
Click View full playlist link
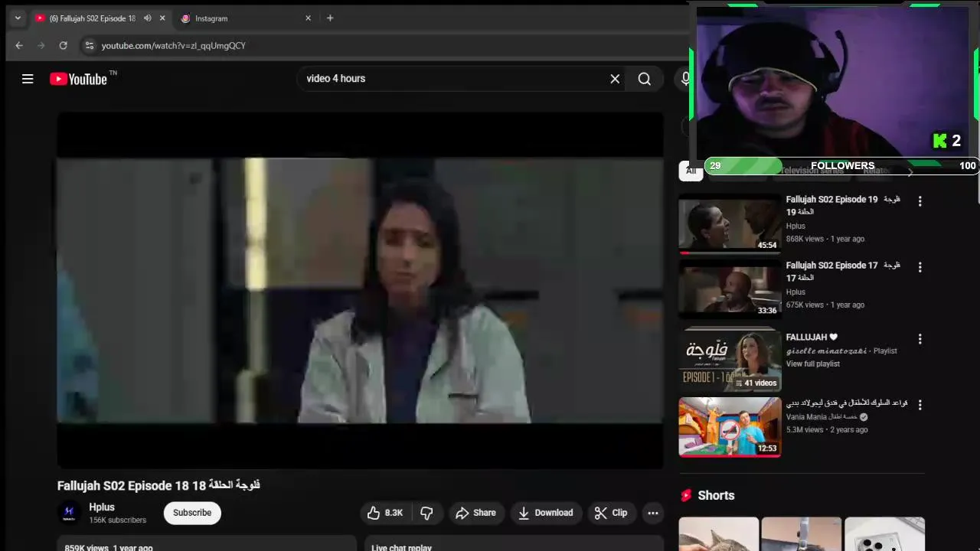coord(813,364)
